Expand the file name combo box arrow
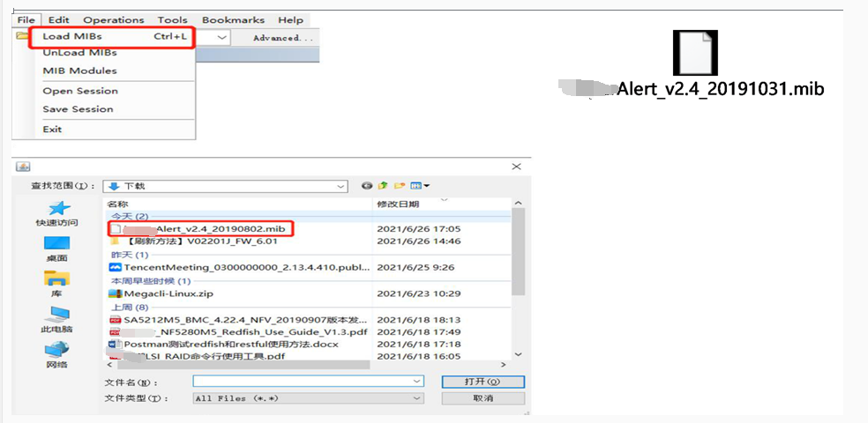The width and height of the screenshot is (868, 423). 417,381
